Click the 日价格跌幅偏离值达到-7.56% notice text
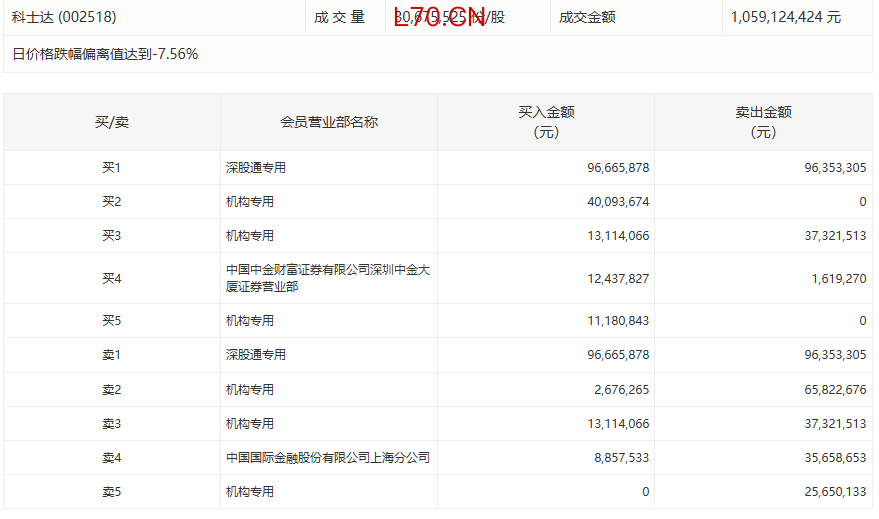Screen dimensions: 879x519 [105, 54]
